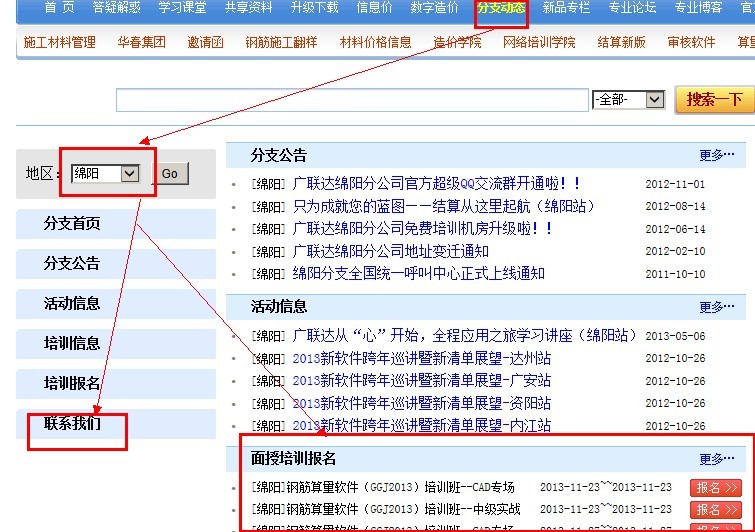The height and width of the screenshot is (532, 755).
Task: Open 2013新软件跨年巡讲 内江站 link
Action: 422,426
